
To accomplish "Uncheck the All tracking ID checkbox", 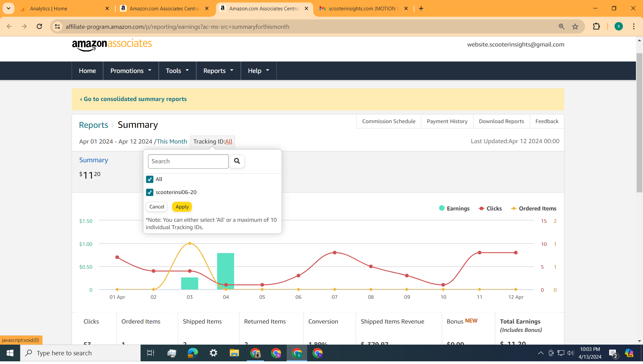I will tap(150, 179).
